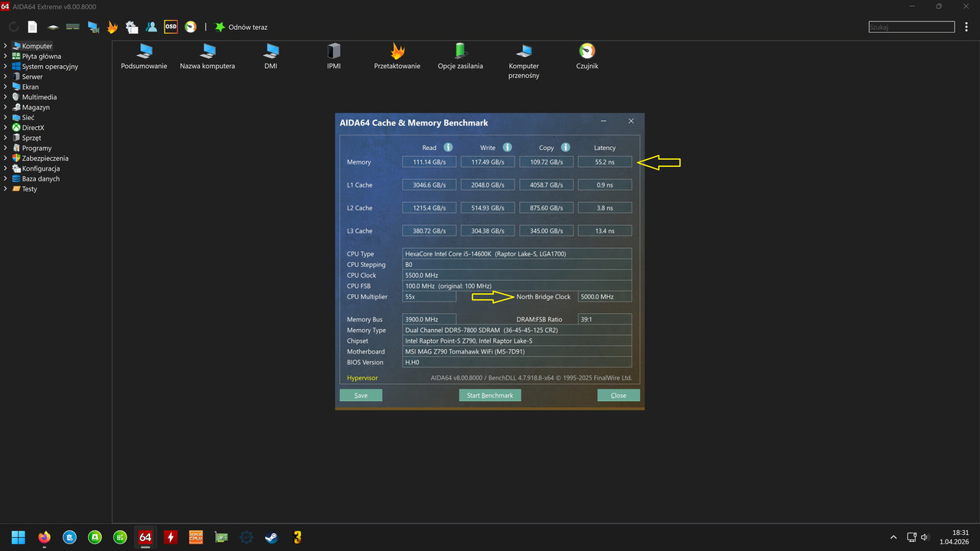
Task: Launch the stability test flame toolbar icon
Action: tap(113, 27)
